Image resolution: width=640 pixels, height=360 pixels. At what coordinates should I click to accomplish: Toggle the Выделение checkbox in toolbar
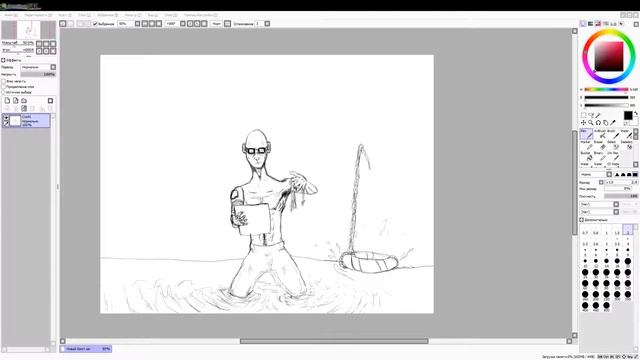click(95, 24)
